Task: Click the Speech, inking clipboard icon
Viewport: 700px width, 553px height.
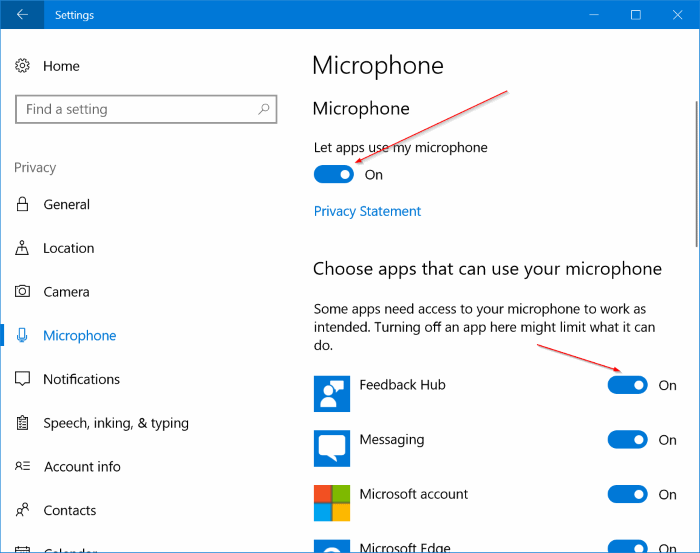Action: pos(22,423)
